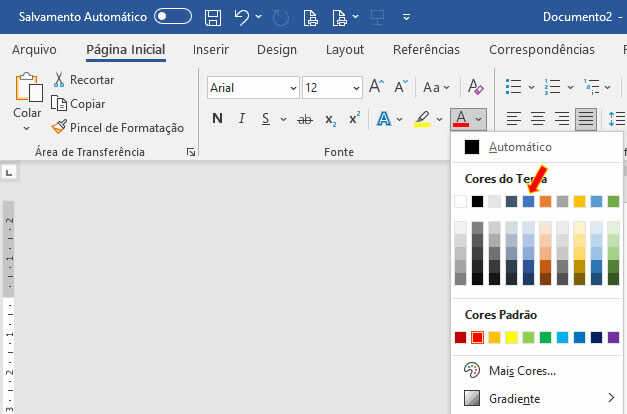Click the Redo icon in title bar

click(x=281, y=17)
